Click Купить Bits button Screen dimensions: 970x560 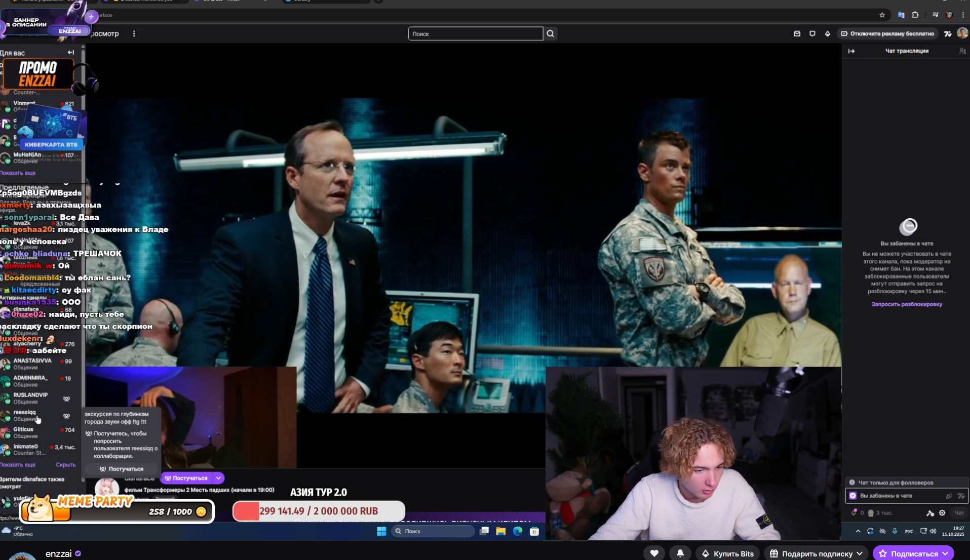pos(728,553)
